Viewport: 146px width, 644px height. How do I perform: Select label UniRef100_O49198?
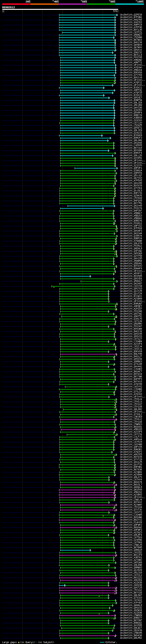click(x=131, y=585)
